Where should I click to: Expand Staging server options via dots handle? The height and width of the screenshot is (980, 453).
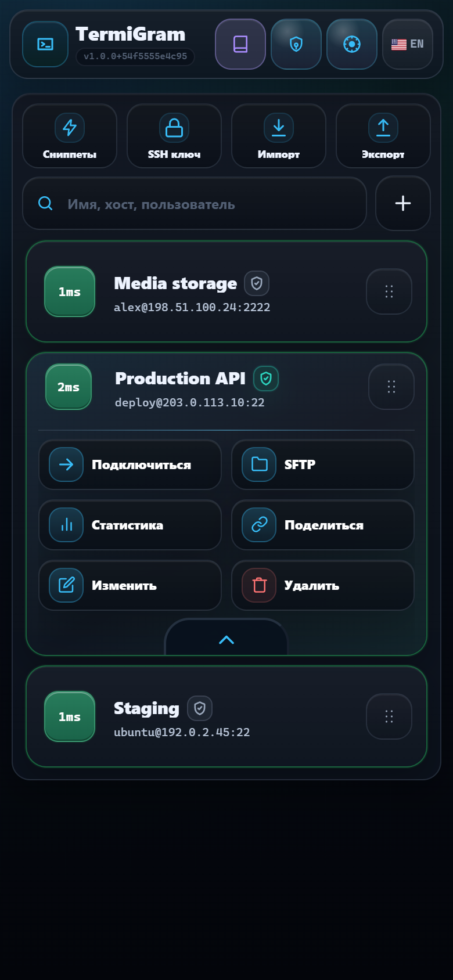(x=389, y=716)
